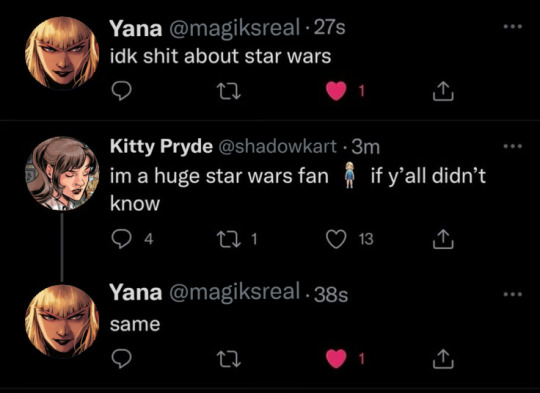Remove like from Yana's "same" reply

pos(336,359)
